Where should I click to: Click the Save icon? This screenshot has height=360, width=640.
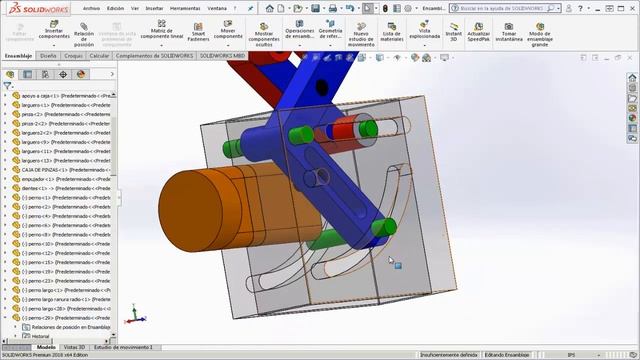point(315,8)
